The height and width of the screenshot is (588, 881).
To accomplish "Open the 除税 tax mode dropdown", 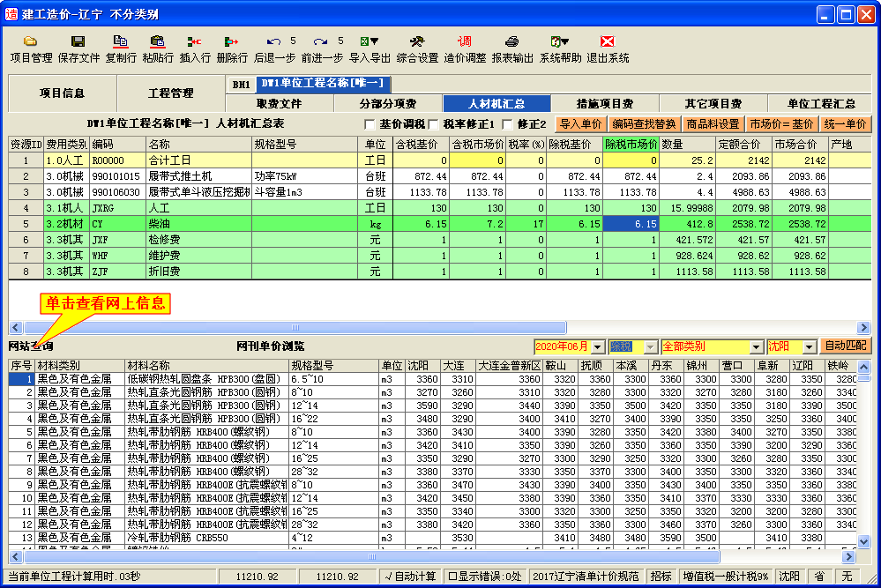I will 650,347.
